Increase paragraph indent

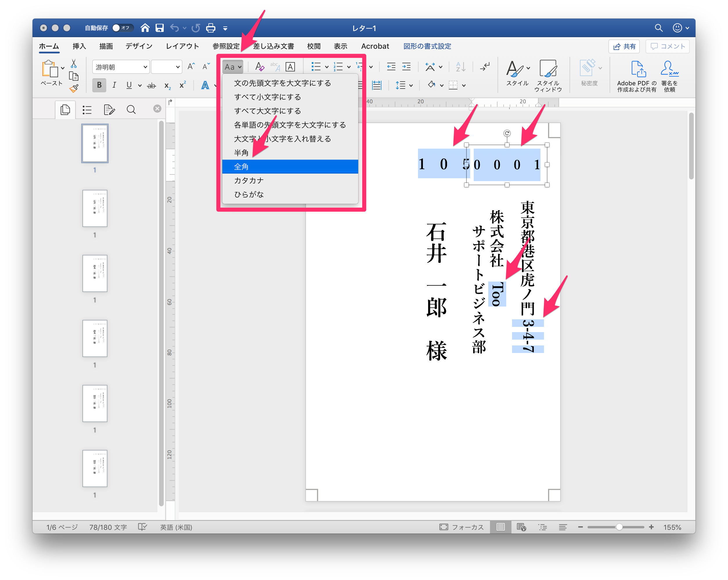(406, 66)
